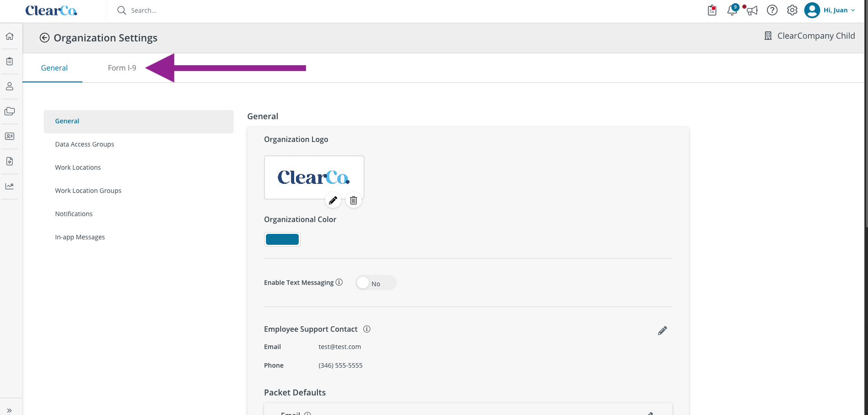Click the ClearCompany Child building icon
The image size is (868, 415).
point(768,36)
